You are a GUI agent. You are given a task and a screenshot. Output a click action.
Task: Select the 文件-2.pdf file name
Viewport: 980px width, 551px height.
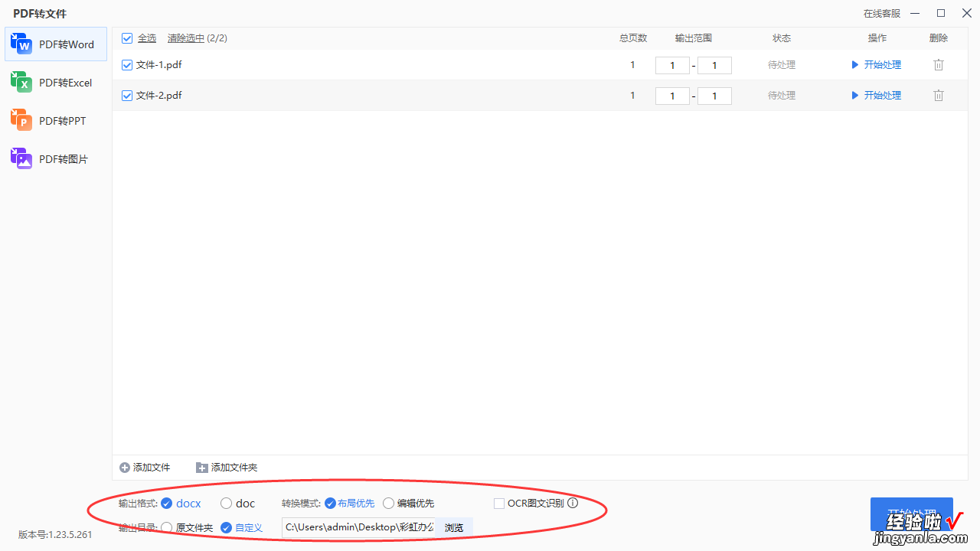point(159,96)
